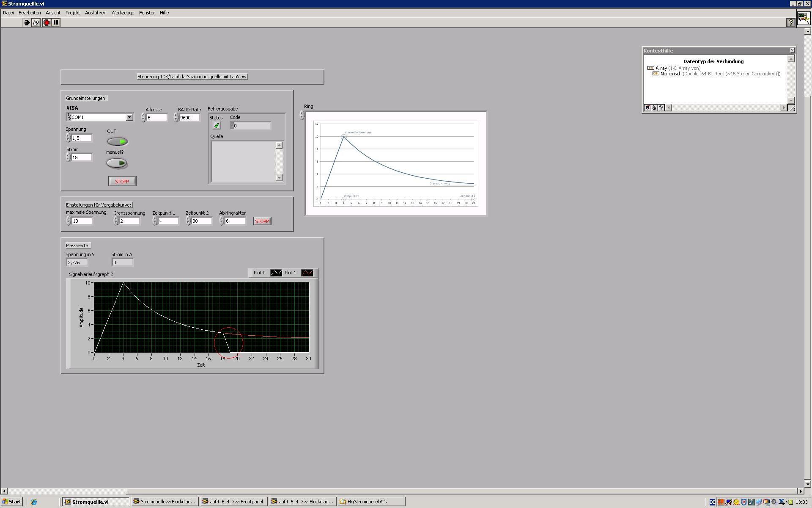The width and height of the screenshot is (812, 508).
Task: Open the Werkzeuge menu
Action: [123, 13]
